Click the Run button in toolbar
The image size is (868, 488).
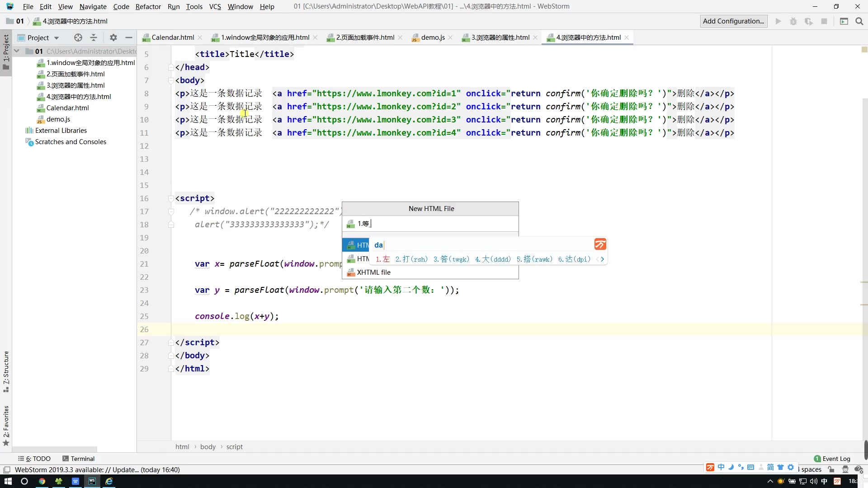pyautogui.click(x=778, y=21)
